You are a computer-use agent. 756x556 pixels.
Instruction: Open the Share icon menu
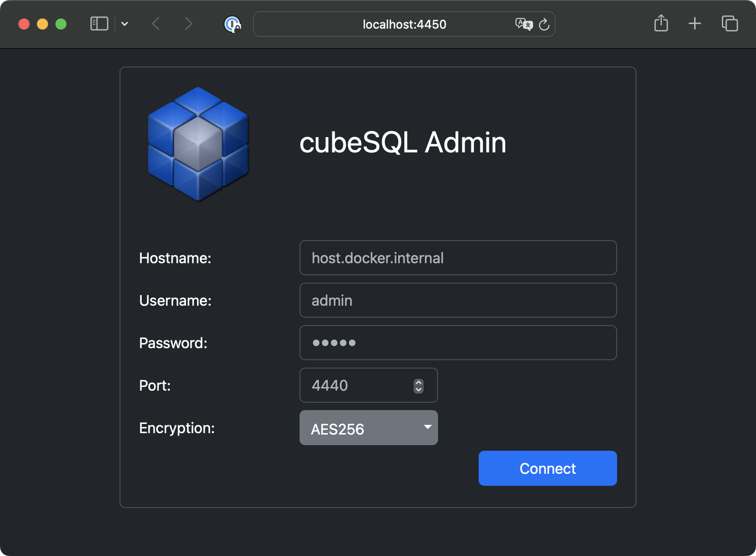point(661,23)
